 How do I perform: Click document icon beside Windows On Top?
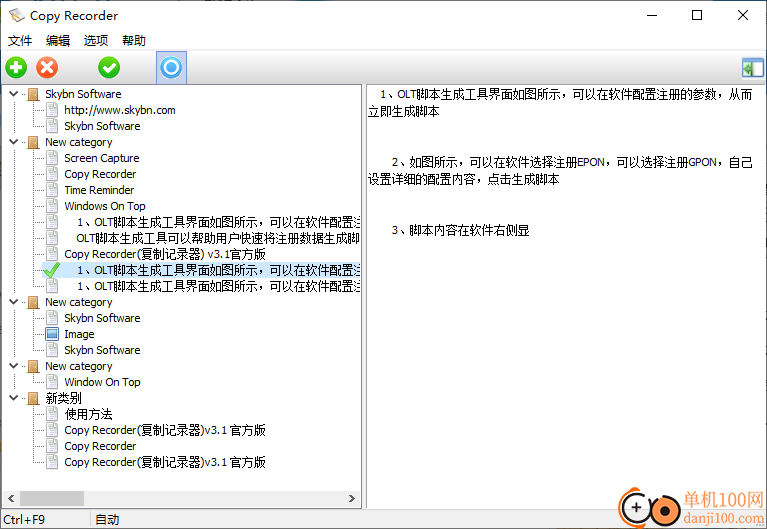pyautogui.click(x=52, y=206)
